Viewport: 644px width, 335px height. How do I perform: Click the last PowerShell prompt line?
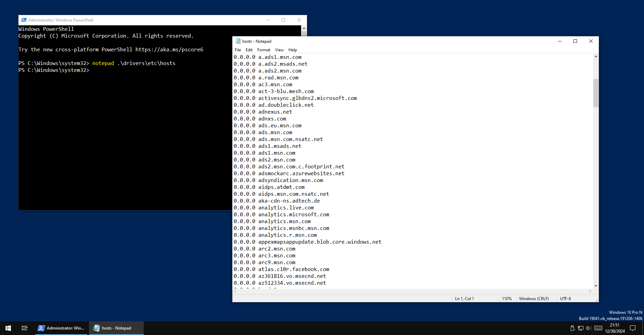[54, 70]
